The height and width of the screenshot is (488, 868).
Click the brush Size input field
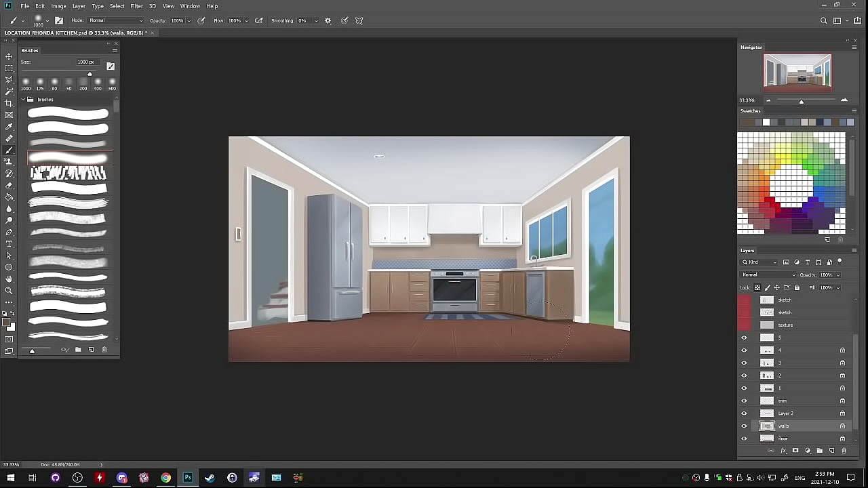[x=85, y=62]
